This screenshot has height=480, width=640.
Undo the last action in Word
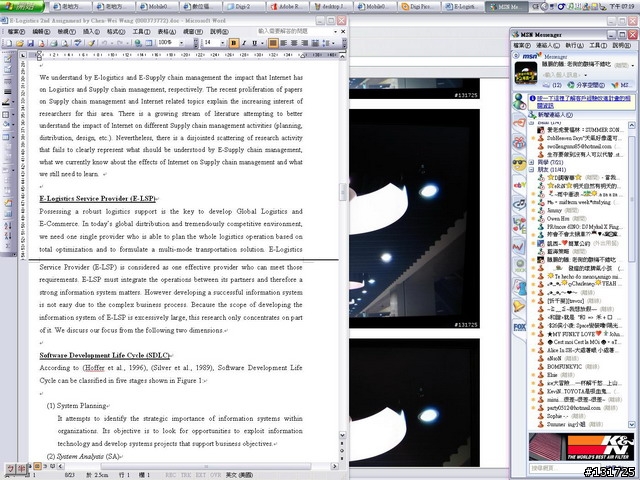104,43
